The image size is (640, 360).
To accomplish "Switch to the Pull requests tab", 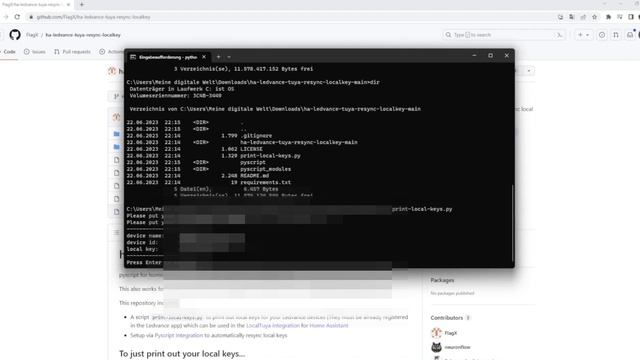I will 72,52.
